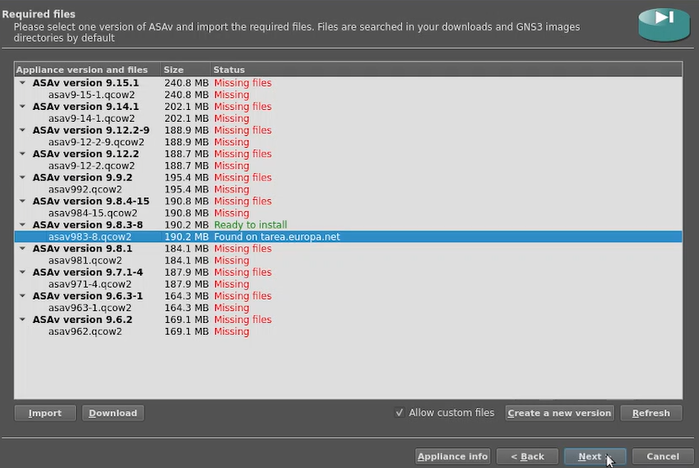Click the ASAv appliance icon at top right
The height and width of the screenshot is (468, 699).
(664, 24)
